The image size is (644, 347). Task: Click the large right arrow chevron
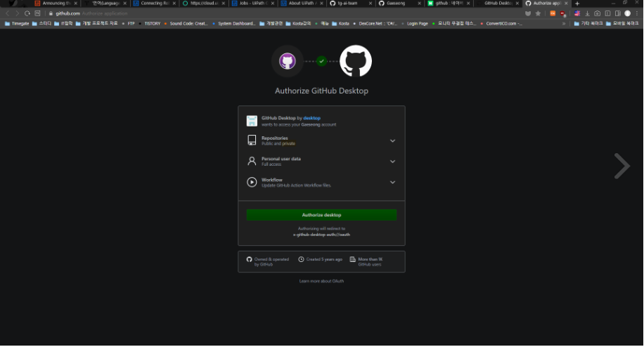[622, 166]
